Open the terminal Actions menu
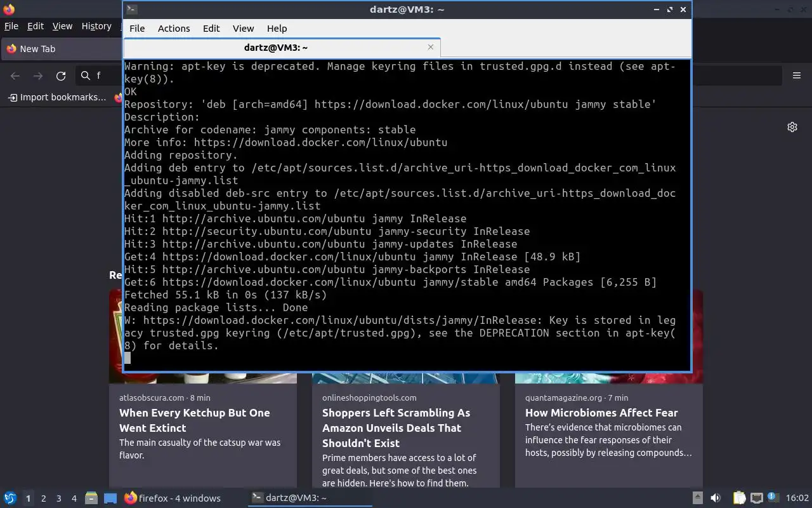 pos(174,29)
